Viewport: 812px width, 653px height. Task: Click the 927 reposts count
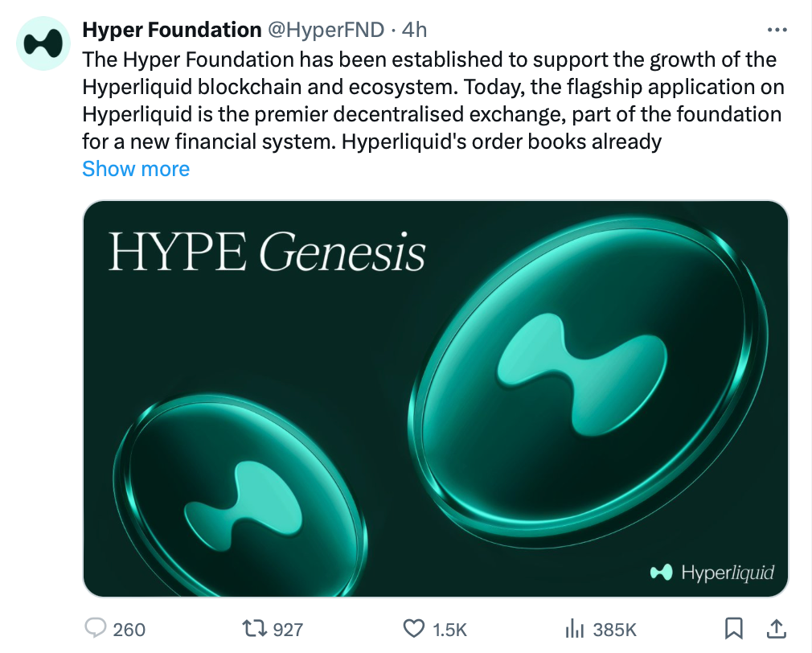(x=288, y=630)
